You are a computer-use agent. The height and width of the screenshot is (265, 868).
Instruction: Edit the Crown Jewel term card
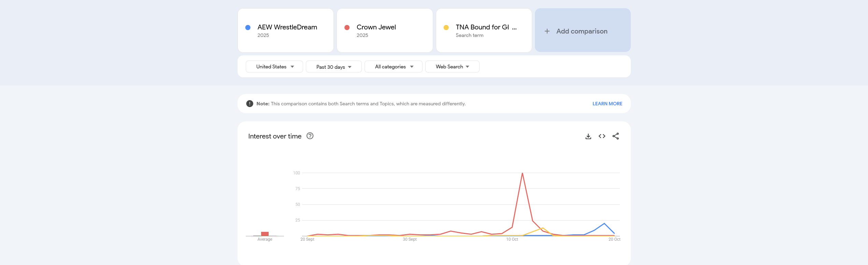[x=376, y=27]
